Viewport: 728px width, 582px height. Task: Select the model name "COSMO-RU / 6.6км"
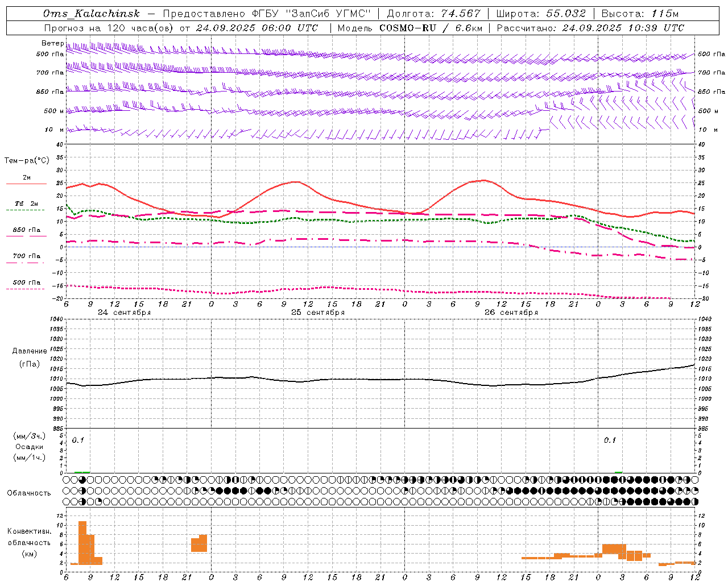pyautogui.click(x=431, y=28)
